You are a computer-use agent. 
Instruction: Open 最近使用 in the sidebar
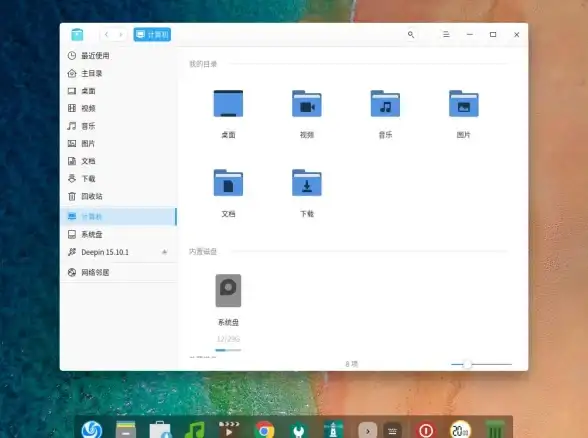coord(118,56)
